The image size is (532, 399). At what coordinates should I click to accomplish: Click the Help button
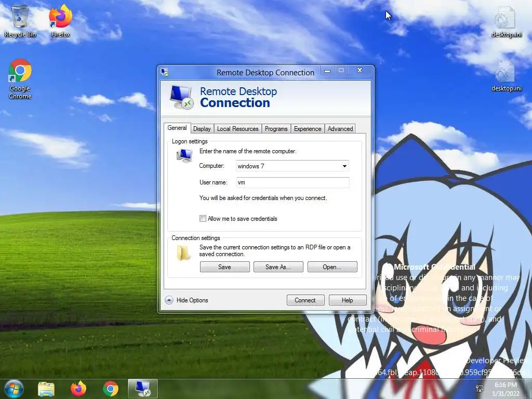[x=348, y=300]
